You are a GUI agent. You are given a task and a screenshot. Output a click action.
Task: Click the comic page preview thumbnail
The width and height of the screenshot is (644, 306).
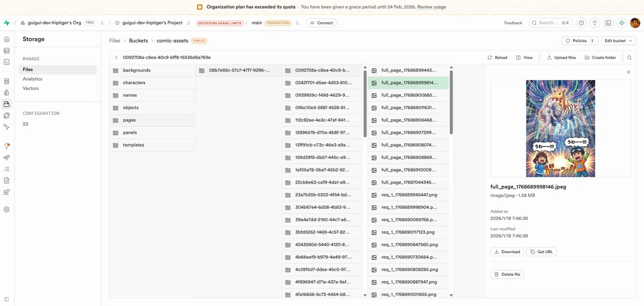point(560,129)
